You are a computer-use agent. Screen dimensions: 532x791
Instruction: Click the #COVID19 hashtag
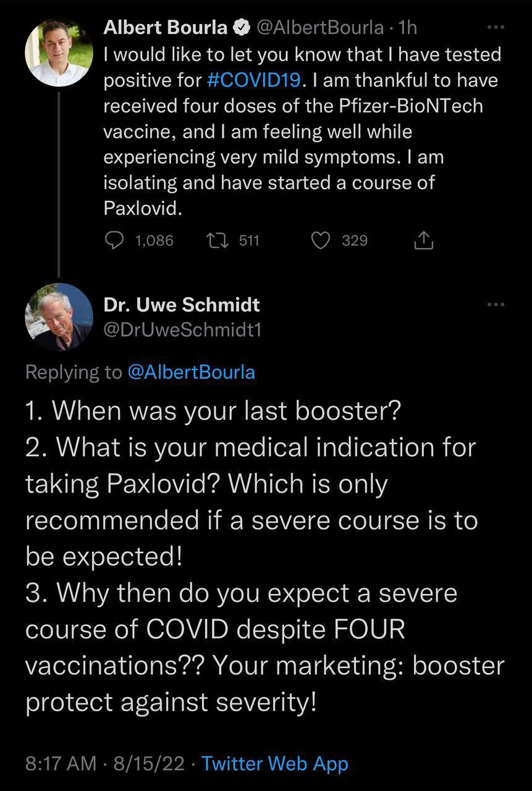point(255,81)
